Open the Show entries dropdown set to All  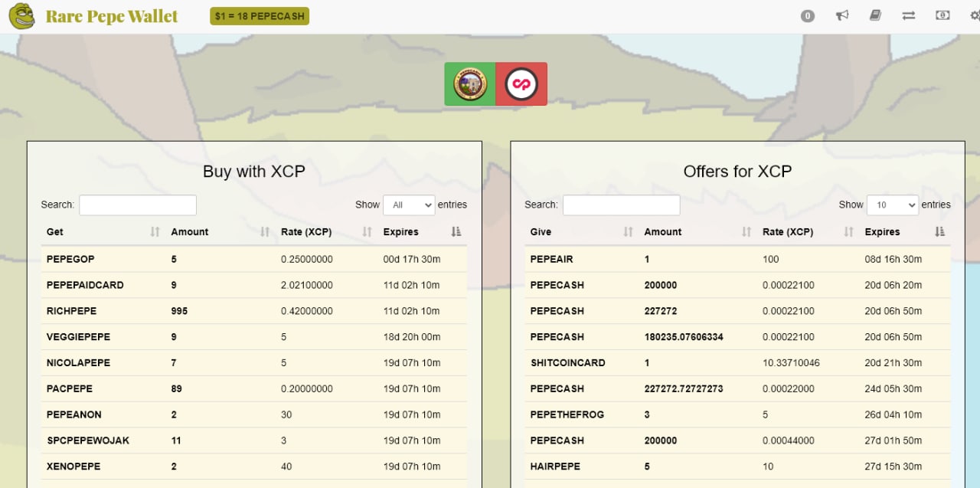[409, 205]
